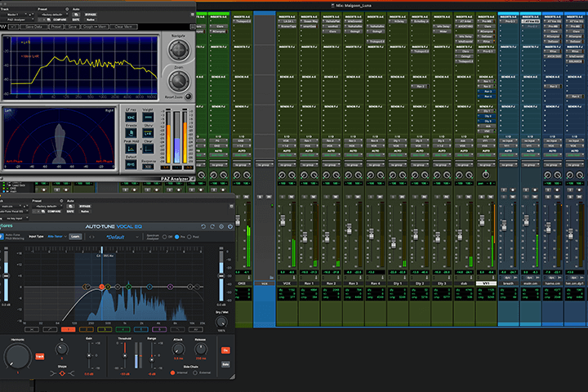Select the orange band 1 EQ node
This screenshot has width=588, height=392.
(101, 287)
